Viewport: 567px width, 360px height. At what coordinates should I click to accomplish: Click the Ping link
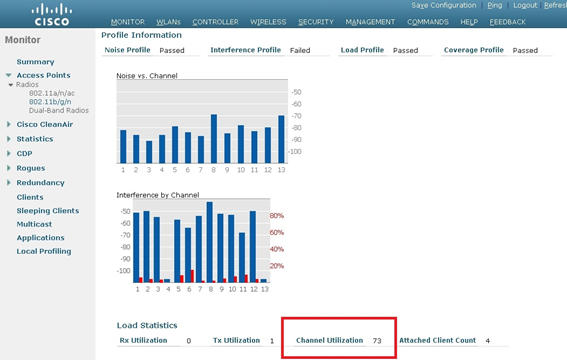495,5
